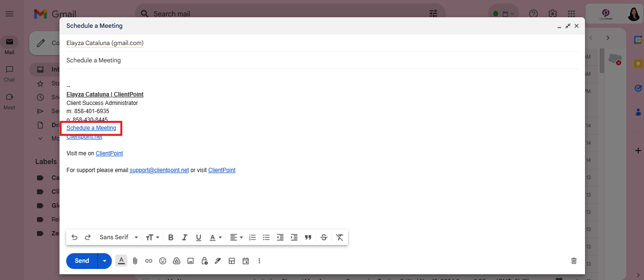The height and width of the screenshot is (280, 644).
Task: Open more compose options three dots
Action: [x=260, y=261]
